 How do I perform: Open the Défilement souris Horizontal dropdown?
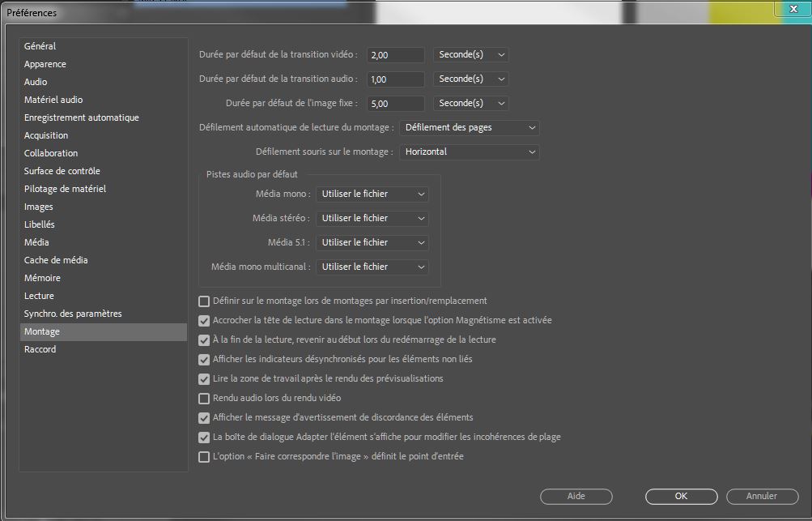470,152
